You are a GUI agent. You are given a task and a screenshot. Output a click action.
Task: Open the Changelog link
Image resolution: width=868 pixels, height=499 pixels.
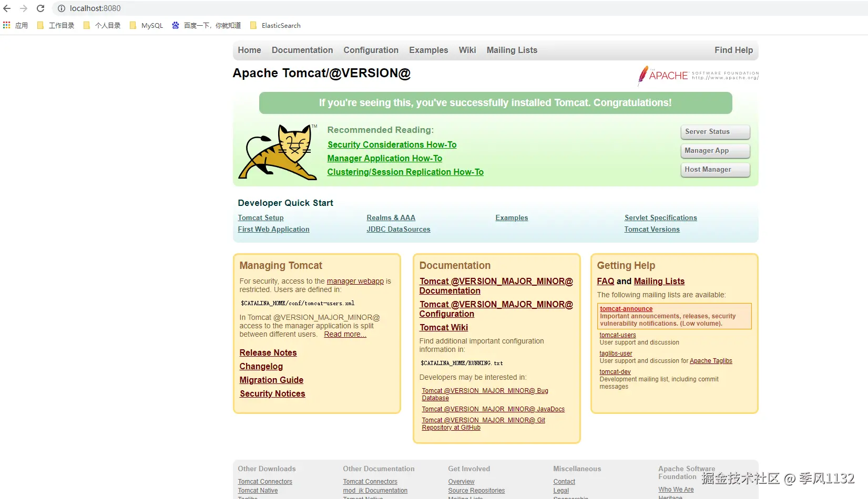pyautogui.click(x=261, y=367)
